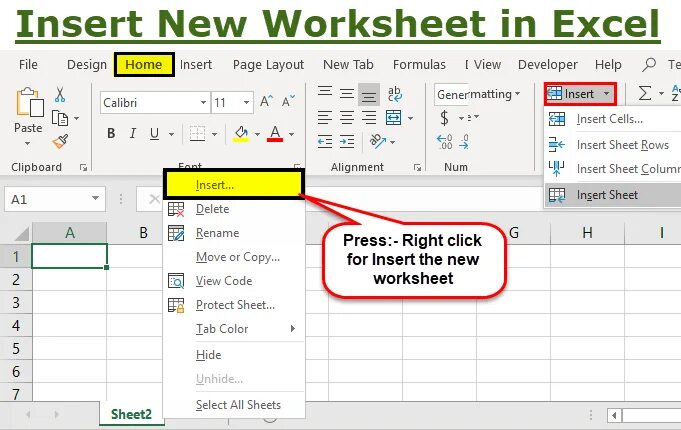Expand Tab Color submenu

(x=234, y=329)
